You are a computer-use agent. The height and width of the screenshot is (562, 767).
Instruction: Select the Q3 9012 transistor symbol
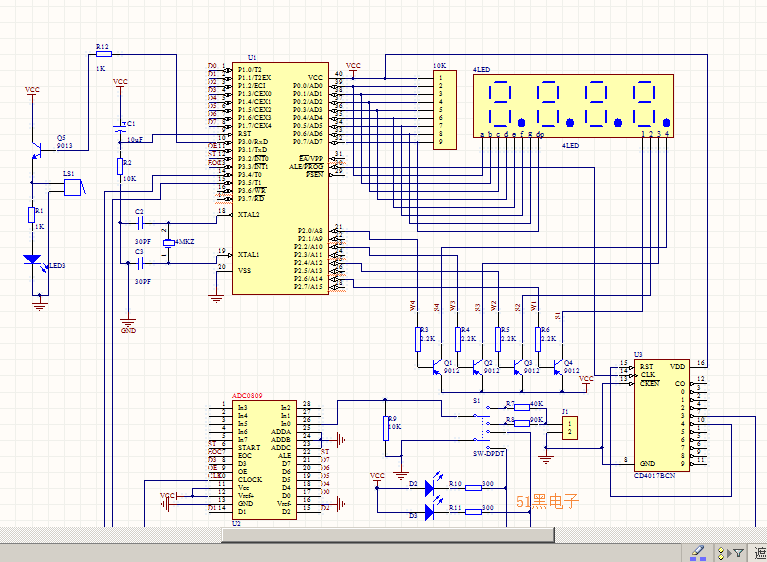[518, 367]
